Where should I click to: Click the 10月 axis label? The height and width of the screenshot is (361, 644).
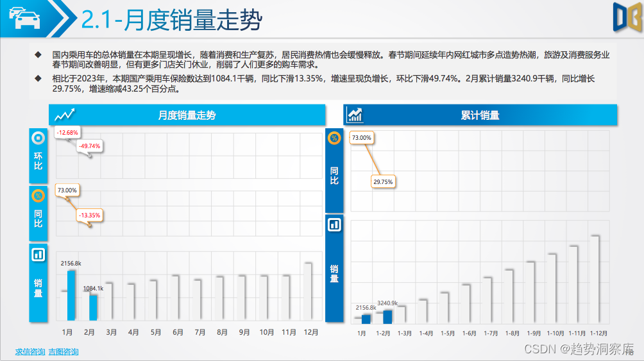(267, 332)
